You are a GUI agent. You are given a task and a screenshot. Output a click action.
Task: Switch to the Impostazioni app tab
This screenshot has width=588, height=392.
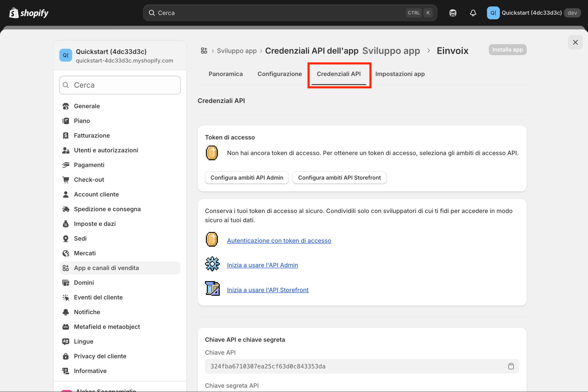(x=400, y=74)
